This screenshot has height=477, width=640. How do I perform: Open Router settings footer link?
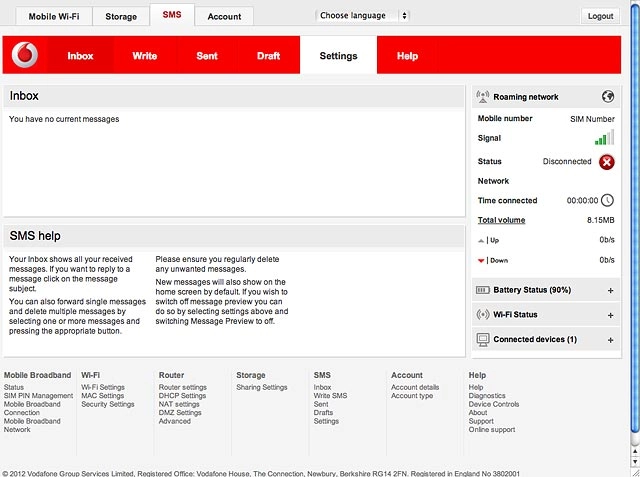183,387
